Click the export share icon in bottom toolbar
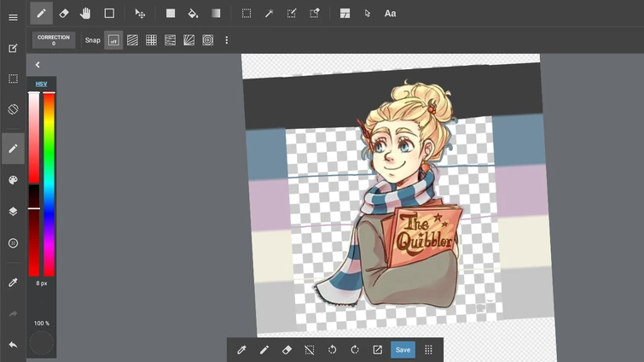 click(x=378, y=350)
